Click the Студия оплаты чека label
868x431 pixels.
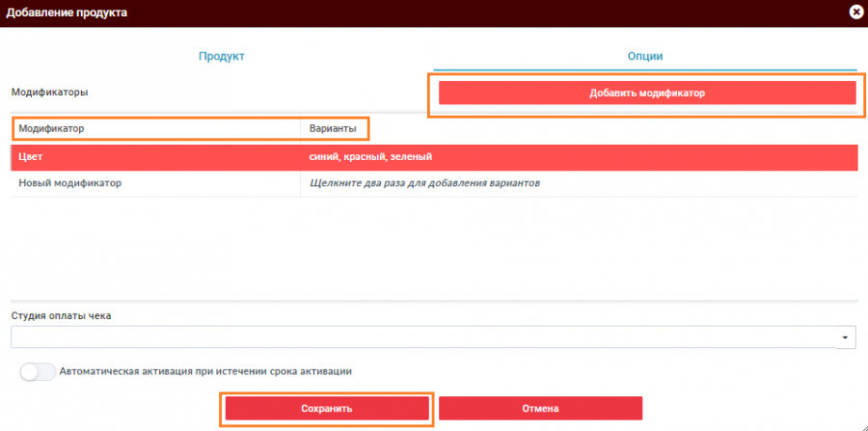pyautogui.click(x=61, y=316)
